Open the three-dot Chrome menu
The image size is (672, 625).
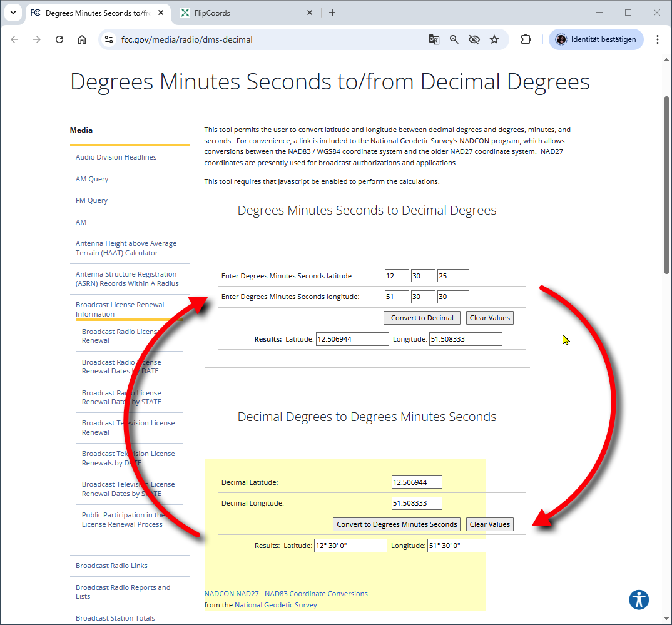point(658,39)
